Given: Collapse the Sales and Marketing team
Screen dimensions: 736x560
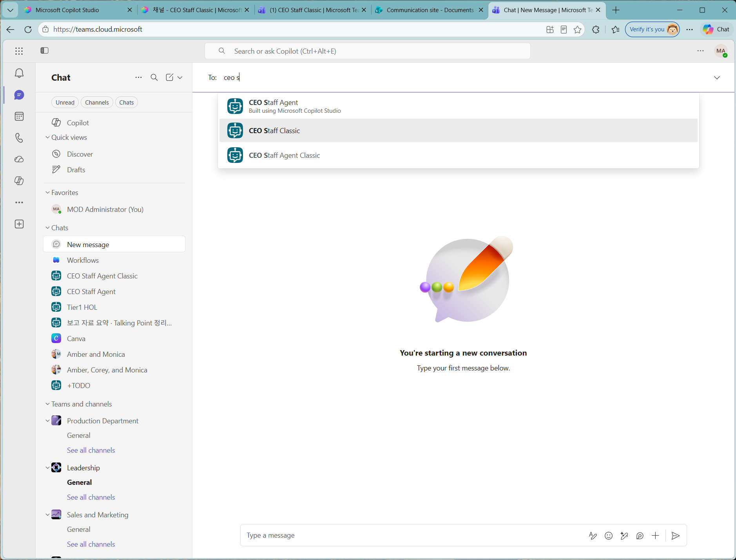Looking at the screenshot, I should click(x=47, y=515).
